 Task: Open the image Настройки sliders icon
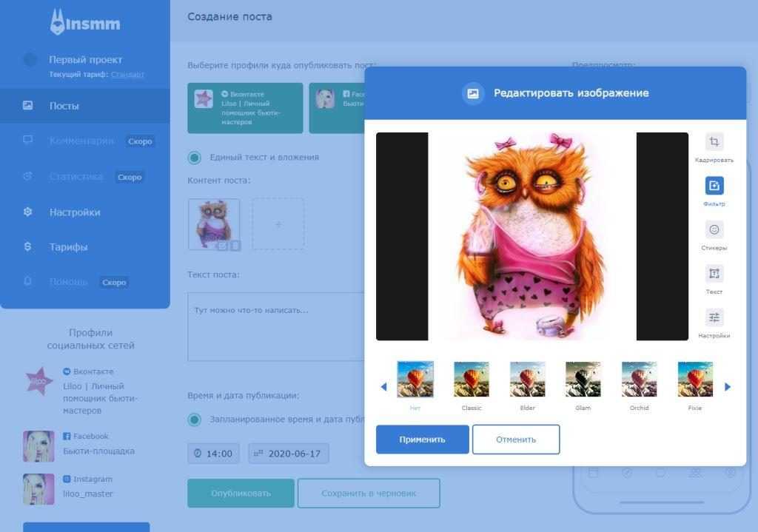(x=714, y=317)
